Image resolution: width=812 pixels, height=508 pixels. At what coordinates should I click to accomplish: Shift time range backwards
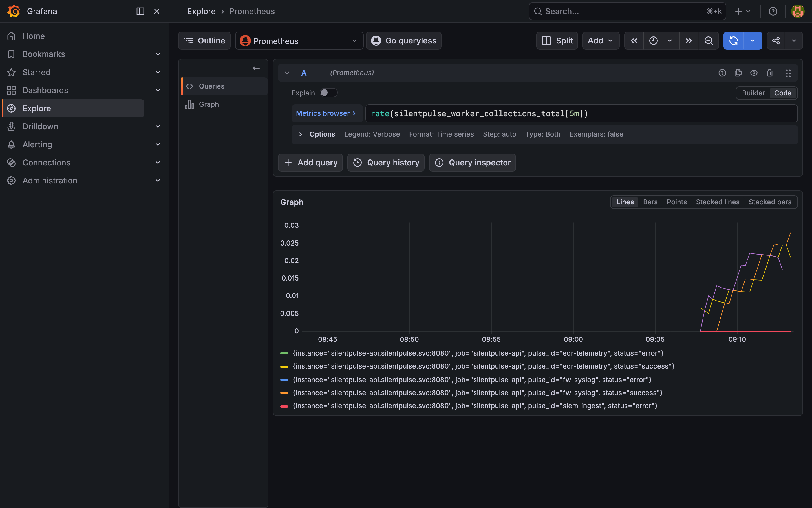tap(634, 41)
